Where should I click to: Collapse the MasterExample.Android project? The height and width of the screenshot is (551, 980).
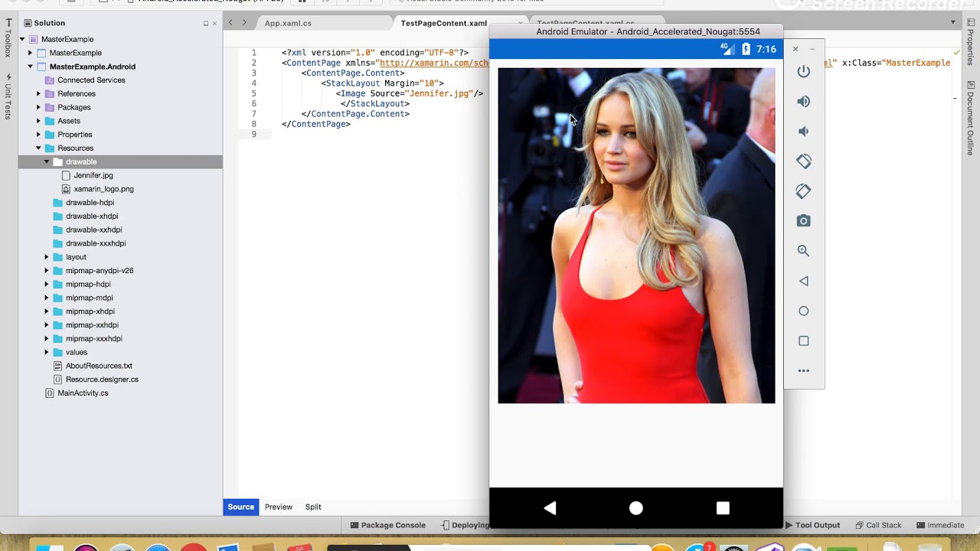(30, 67)
